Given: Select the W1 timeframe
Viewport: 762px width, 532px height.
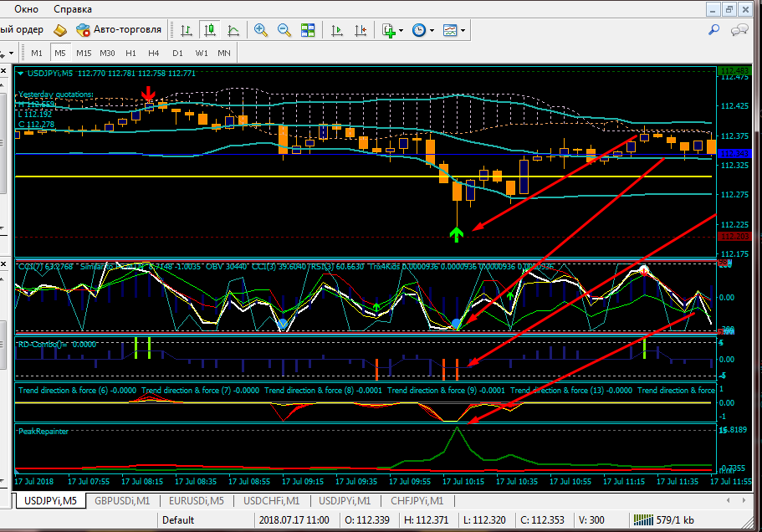Looking at the screenshot, I should 202,53.
